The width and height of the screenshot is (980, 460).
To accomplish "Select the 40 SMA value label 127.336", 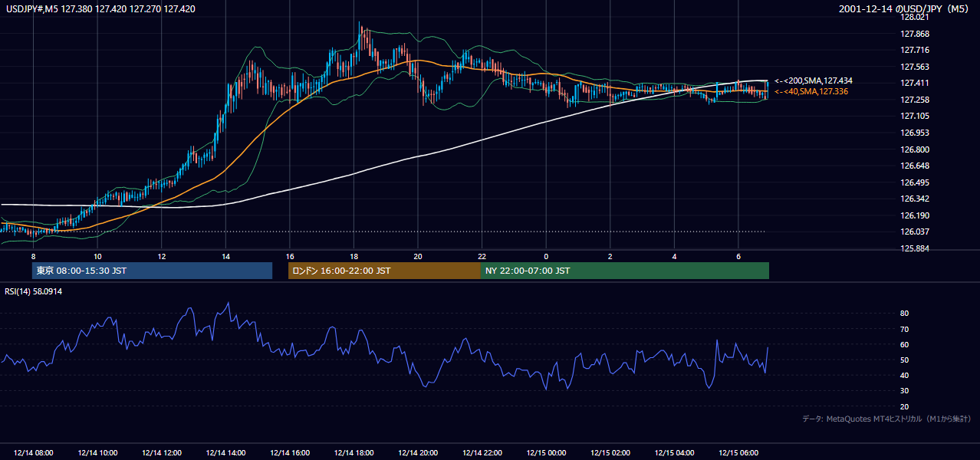I will point(811,91).
